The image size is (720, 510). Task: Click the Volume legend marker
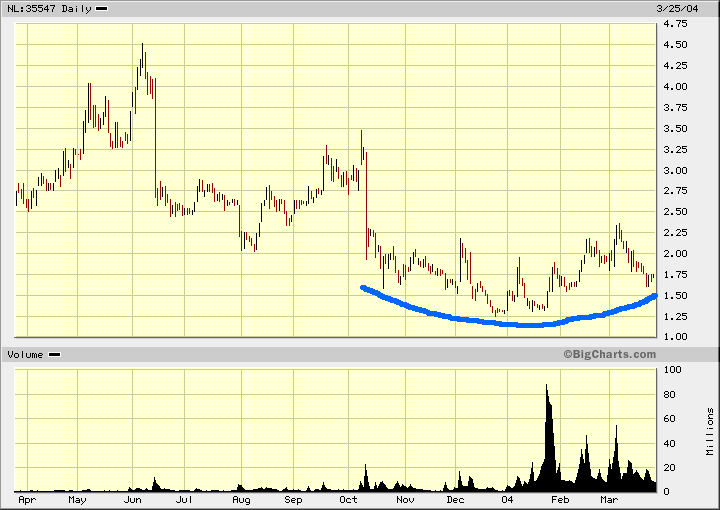coord(54,355)
